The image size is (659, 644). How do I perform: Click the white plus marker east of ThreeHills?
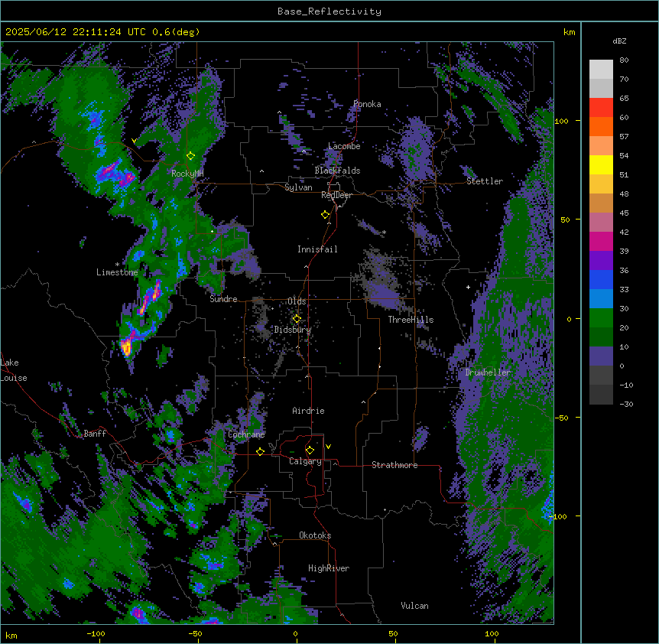coord(468,287)
